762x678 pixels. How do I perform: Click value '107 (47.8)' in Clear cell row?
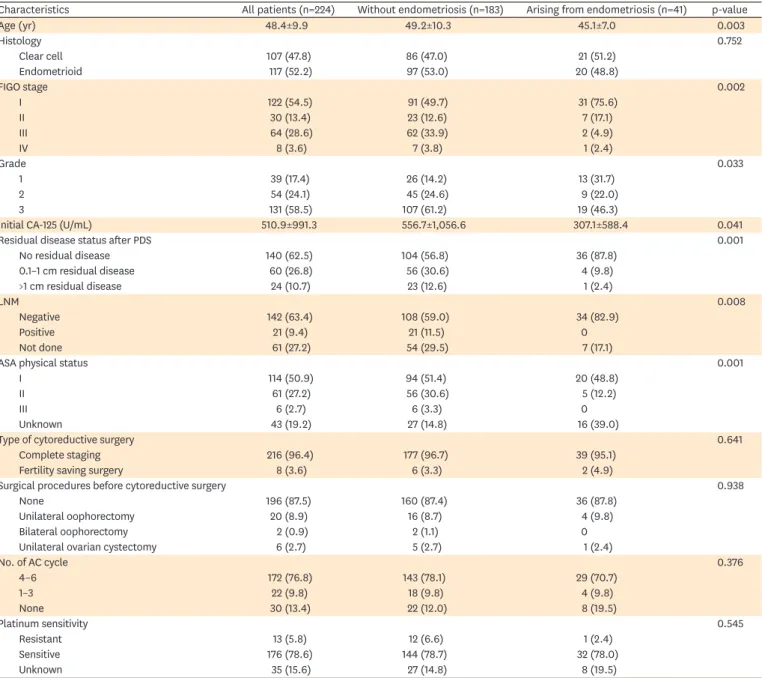tap(288, 56)
